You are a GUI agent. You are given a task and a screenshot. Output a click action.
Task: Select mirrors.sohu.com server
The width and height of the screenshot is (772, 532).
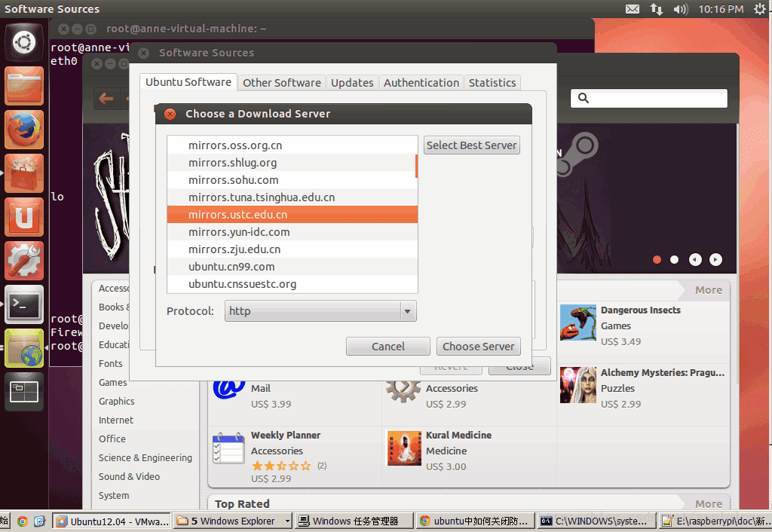point(293,180)
